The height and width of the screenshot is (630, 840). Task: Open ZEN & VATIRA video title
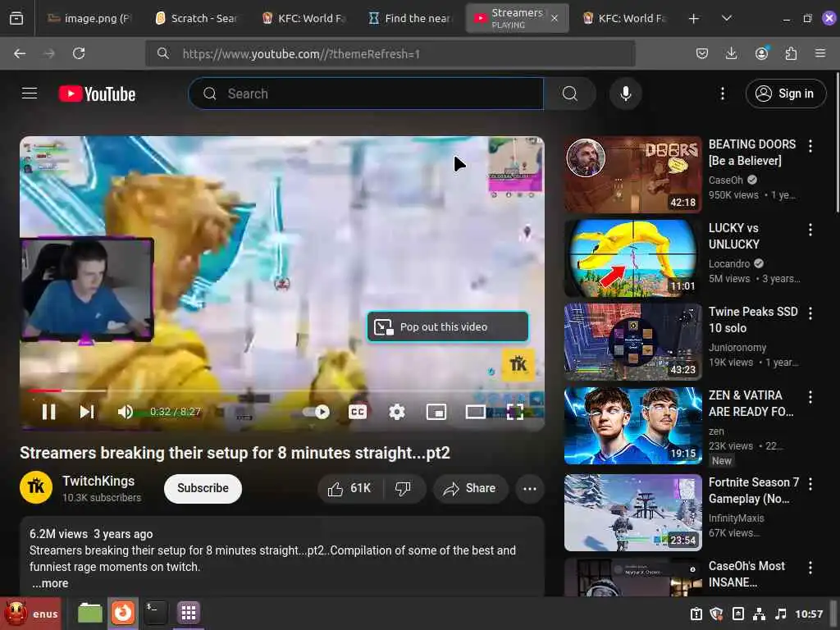click(751, 404)
